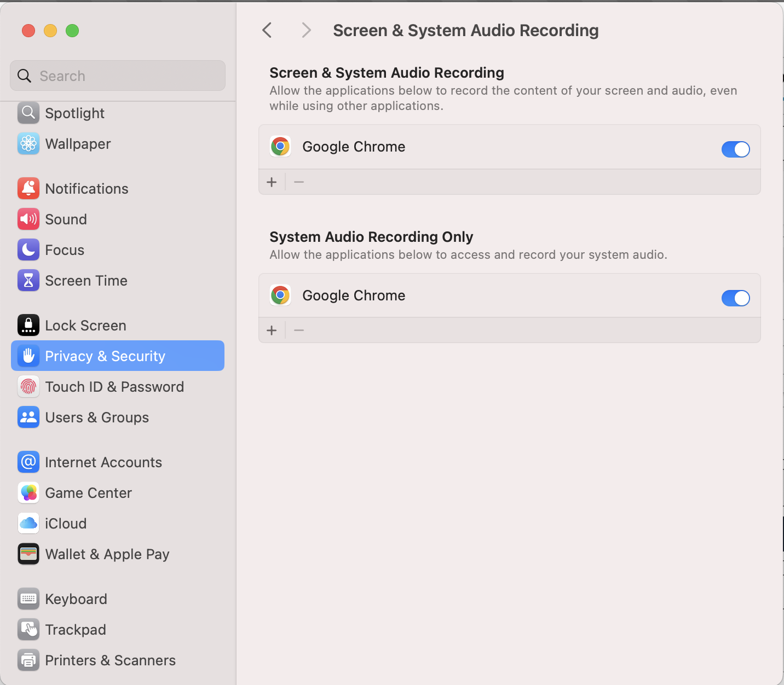Image resolution: width=784 pixels, height=685 pixels.
Task: Click the green full-screen window button
Action: coord(72,31)
